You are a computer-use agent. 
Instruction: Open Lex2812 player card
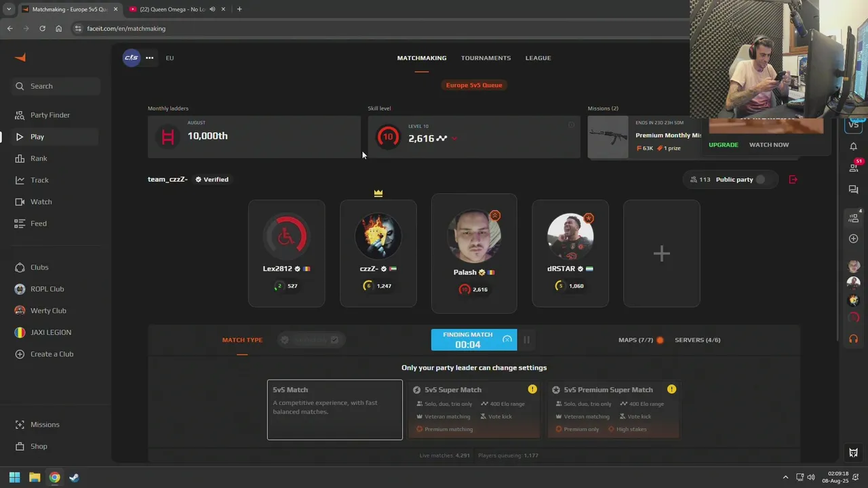[x=286, y=253]
